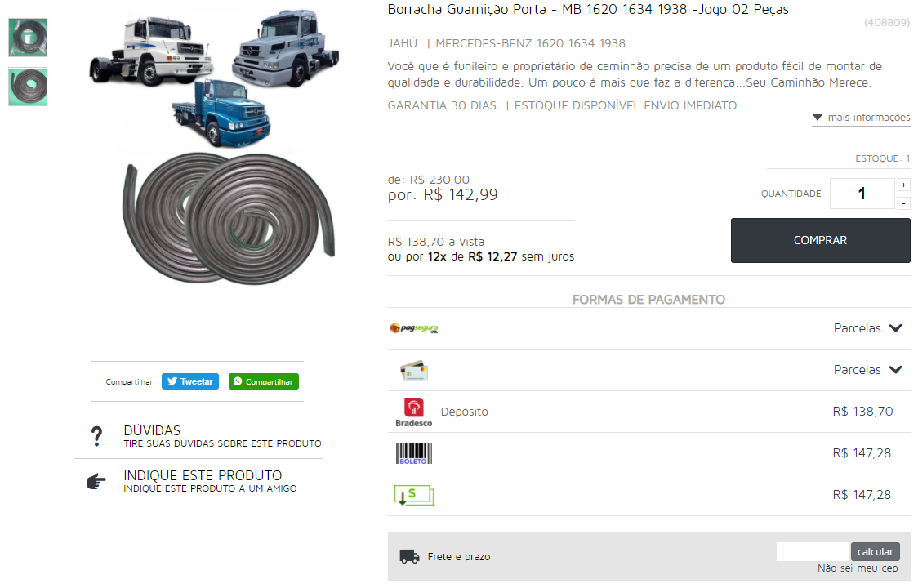Expand PagSeguro Parcelas installments list
Screen dimensions: 918x588
[867, 328]
